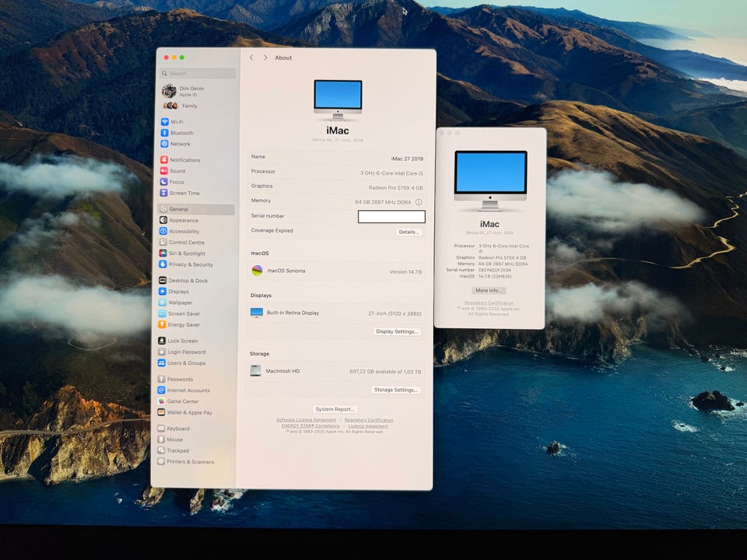The width and height of the screenshot is (747, 560).
Task: Open Notifications settings
Action: pos(180,160)
